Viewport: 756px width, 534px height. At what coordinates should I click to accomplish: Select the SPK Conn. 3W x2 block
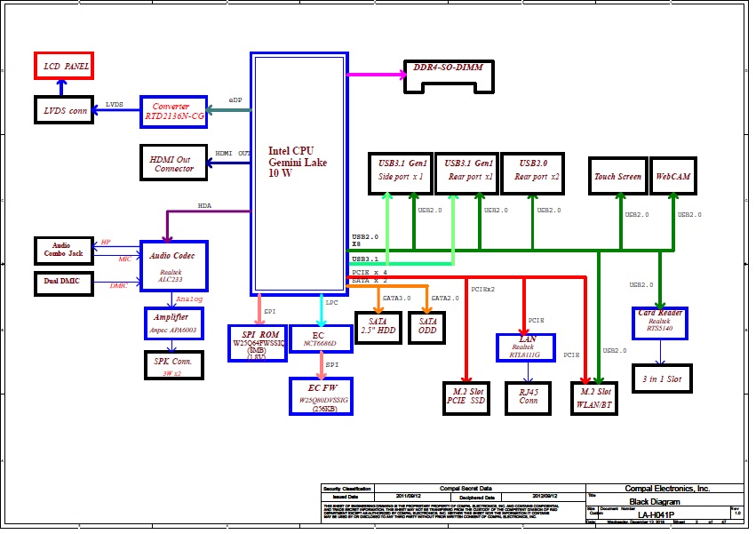coord(173,364)
